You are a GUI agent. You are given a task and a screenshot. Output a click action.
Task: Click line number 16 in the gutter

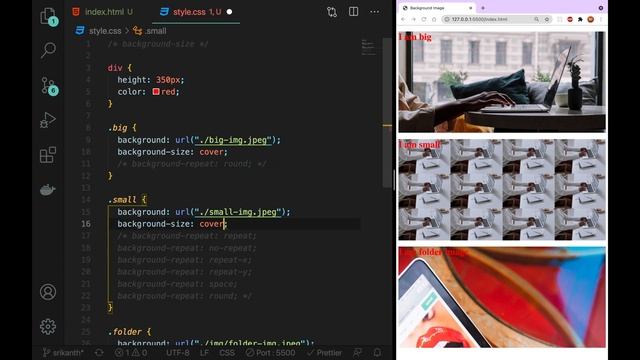click(x=86, y=224)
